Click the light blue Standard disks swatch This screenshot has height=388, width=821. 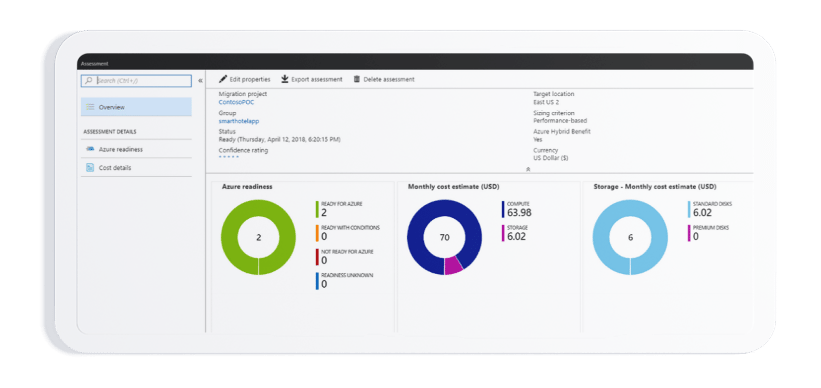[689, 209]
